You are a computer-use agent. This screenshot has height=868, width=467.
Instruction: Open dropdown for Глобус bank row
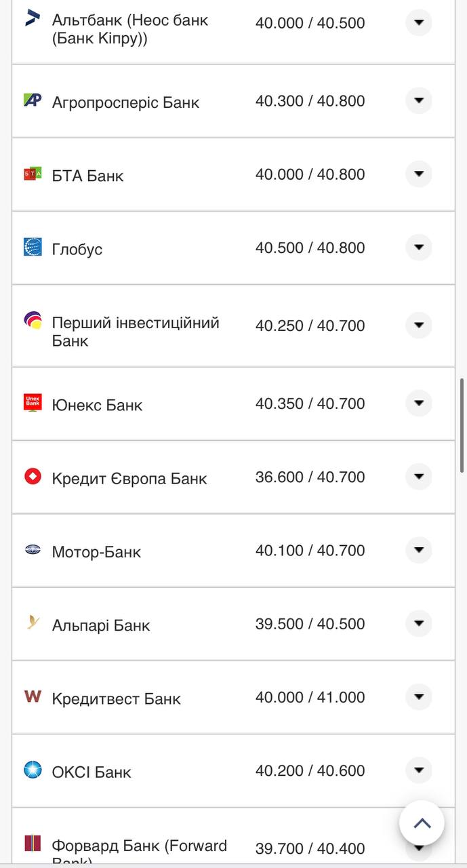coord(418,248)
